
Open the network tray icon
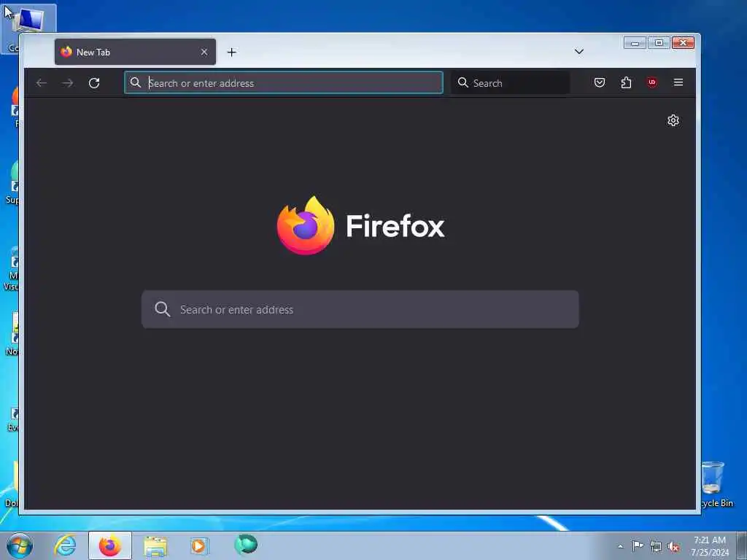[x=656, y=546]
